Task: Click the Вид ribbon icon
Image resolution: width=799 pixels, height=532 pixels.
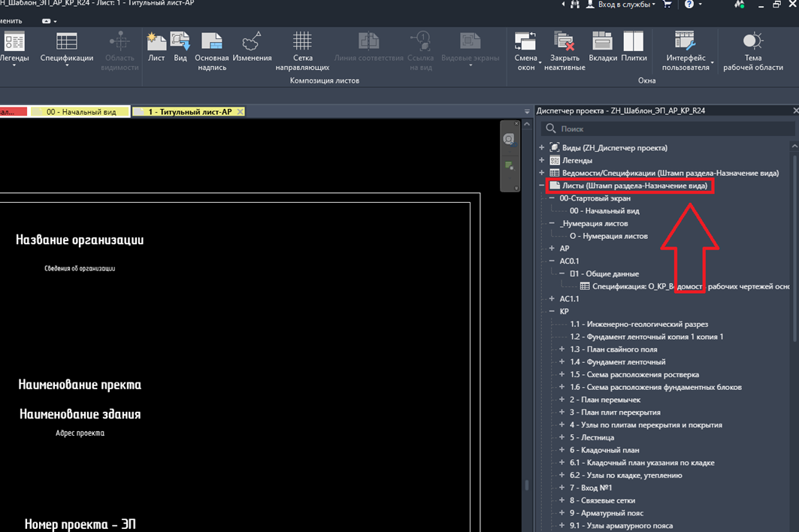Action: pos(180,47)
